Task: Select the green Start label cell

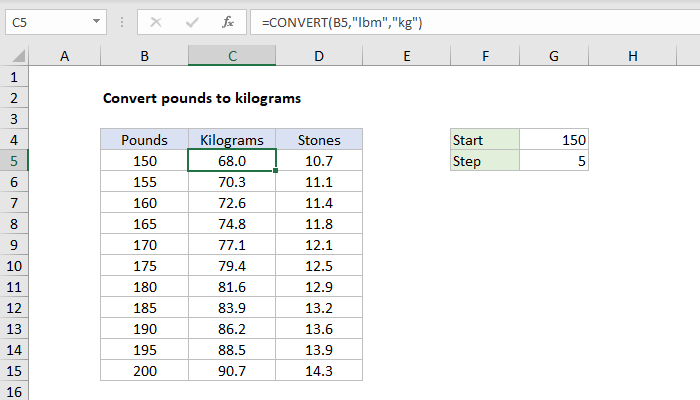Action: click(485, 140)
